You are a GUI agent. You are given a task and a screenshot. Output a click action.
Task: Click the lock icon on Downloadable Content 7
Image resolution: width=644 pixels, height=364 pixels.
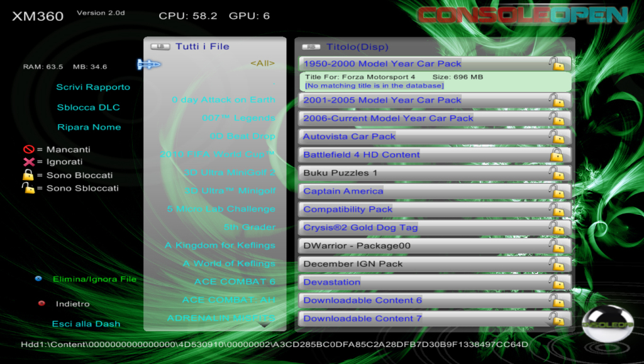point(557,319)
